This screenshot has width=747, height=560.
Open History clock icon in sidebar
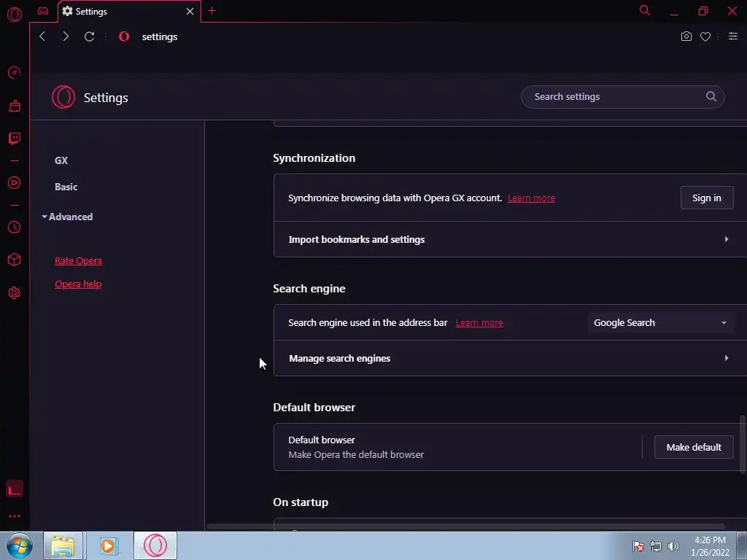[15, 227]
